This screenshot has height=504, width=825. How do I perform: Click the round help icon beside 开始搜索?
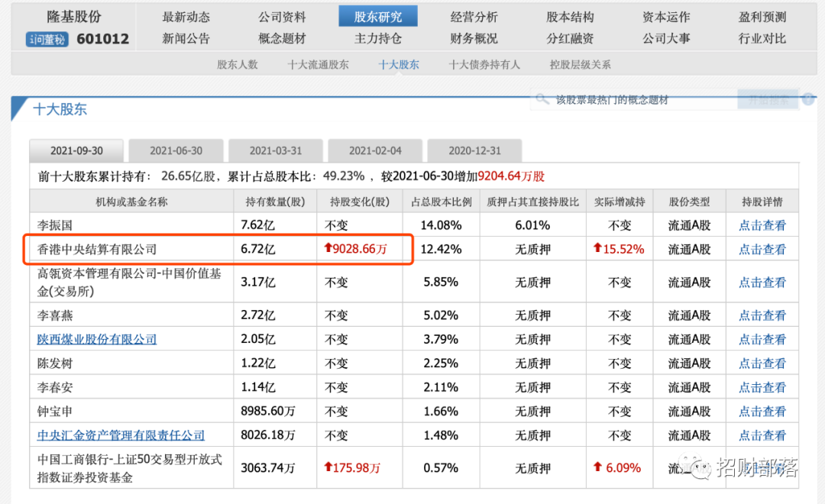(809, 99)
